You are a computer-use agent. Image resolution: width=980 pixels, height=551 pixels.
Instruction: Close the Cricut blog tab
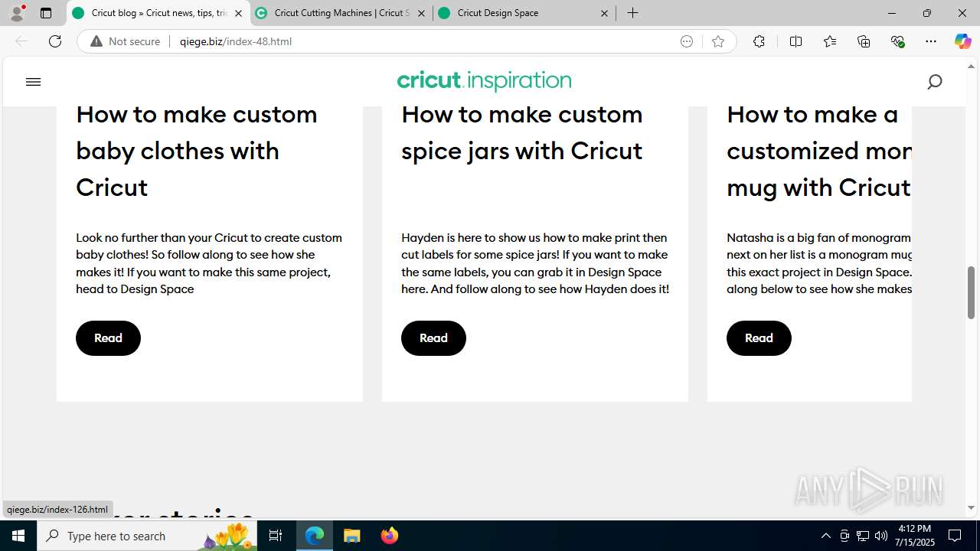point(238,13)
